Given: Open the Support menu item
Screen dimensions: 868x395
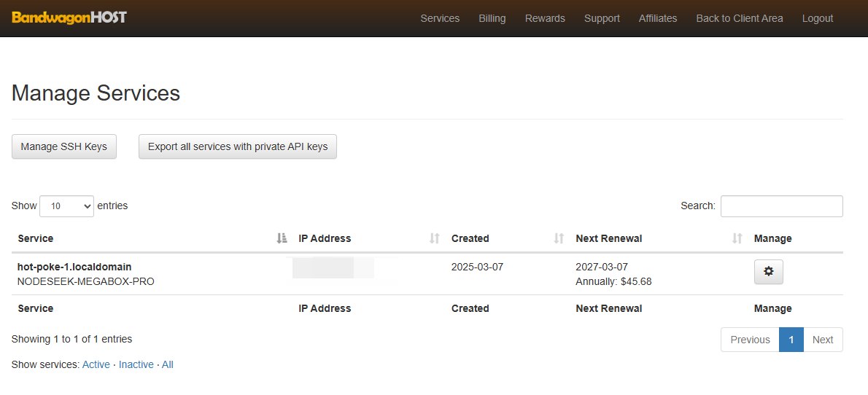Looking at the screenshot, I should point(602,18).
